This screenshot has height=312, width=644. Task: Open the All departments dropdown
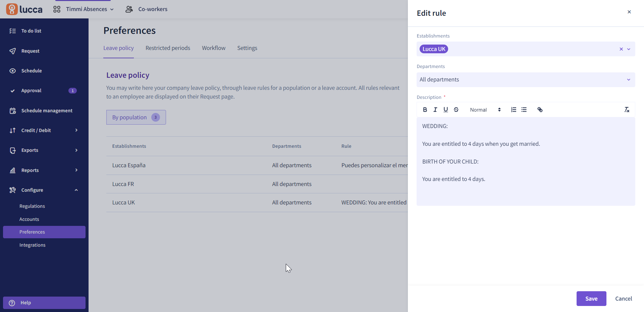(526, 80)
